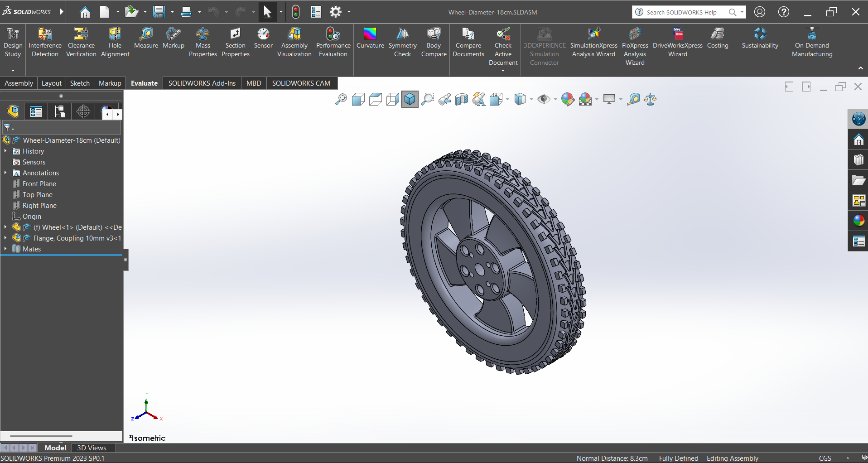Toggle Curvature display
868x463 pixels.
(x=370, y=38)
